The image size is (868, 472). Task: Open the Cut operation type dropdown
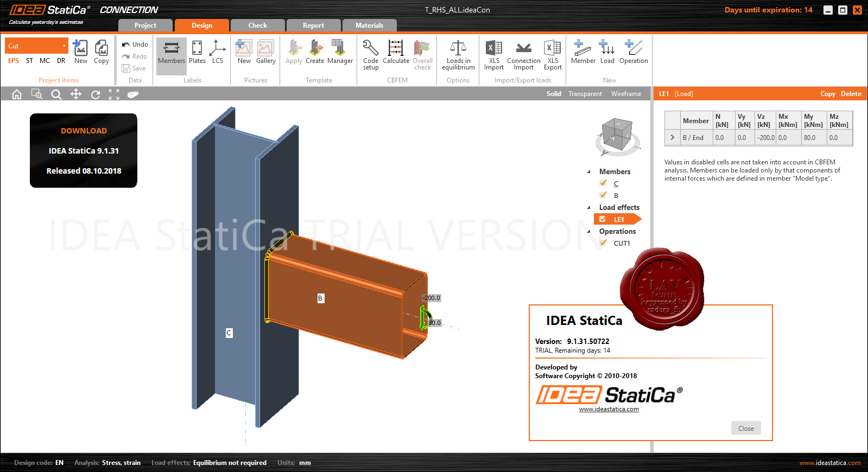37,46
